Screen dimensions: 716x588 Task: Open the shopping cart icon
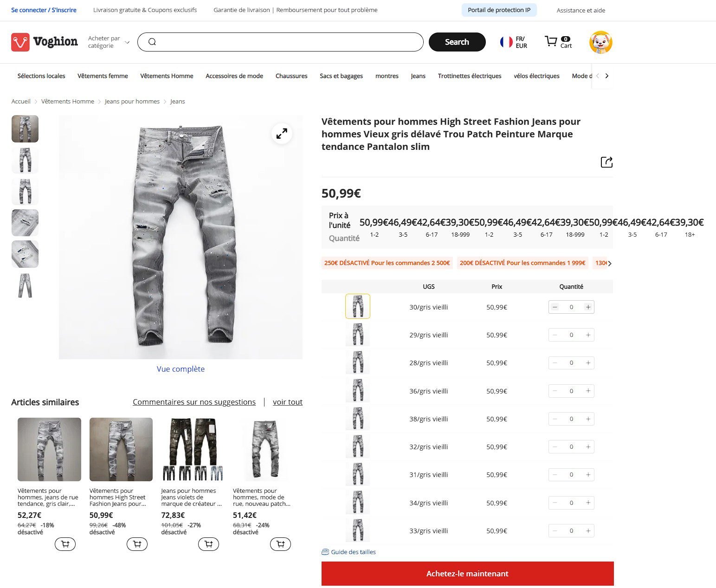click(x=551, y=42)
